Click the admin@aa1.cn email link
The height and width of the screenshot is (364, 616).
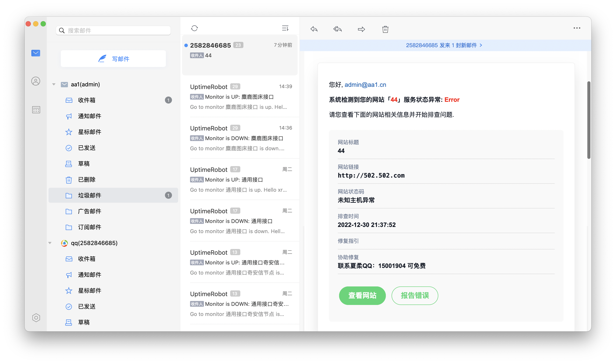365,85
